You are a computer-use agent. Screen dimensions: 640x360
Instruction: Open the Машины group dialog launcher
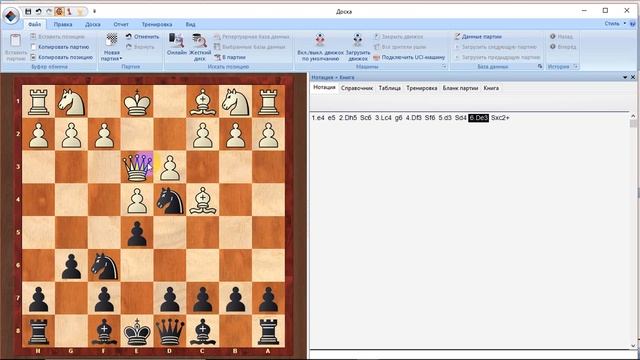point(444,67)
